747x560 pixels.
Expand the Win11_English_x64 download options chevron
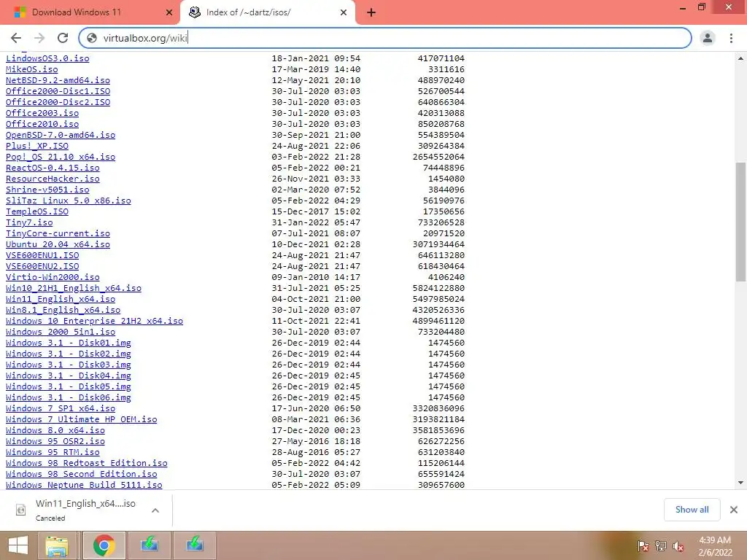(x=155, y=510)
